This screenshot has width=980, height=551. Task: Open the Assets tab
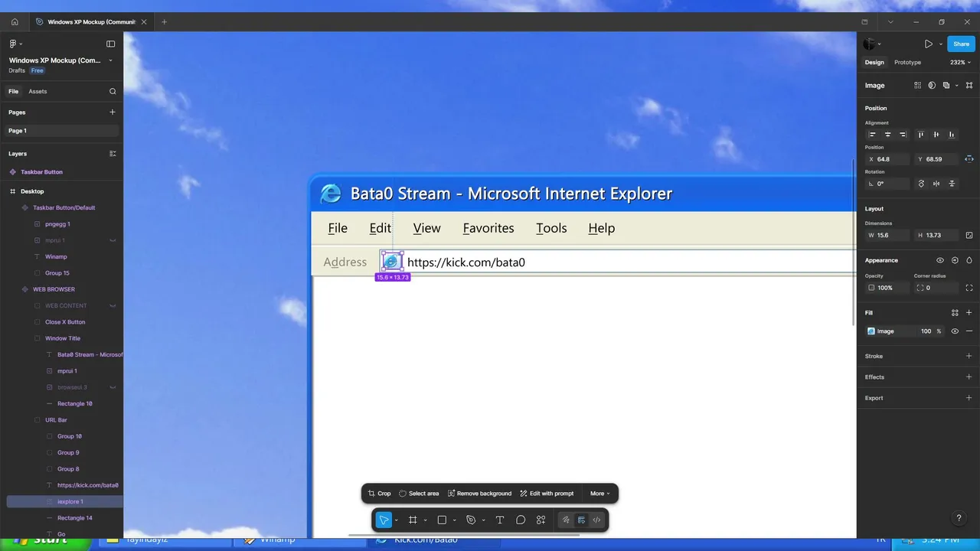tap(38, 91)
